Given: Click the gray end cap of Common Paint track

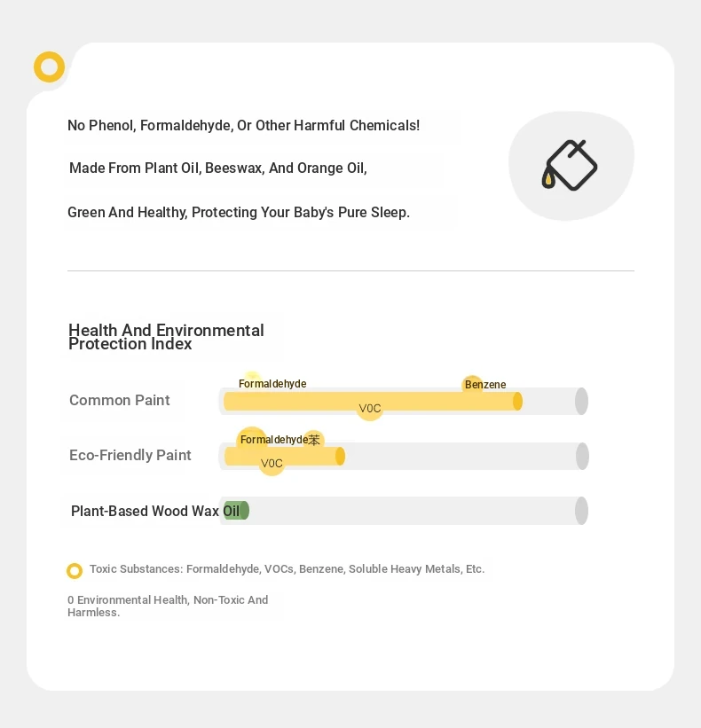Looking at the screenshot, I should pos(581,401).
